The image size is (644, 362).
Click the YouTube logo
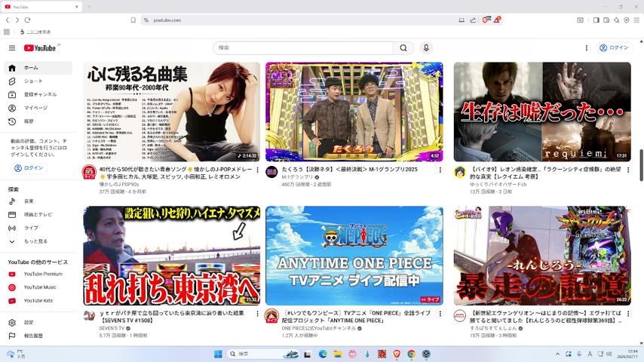[x=40, y=48]
